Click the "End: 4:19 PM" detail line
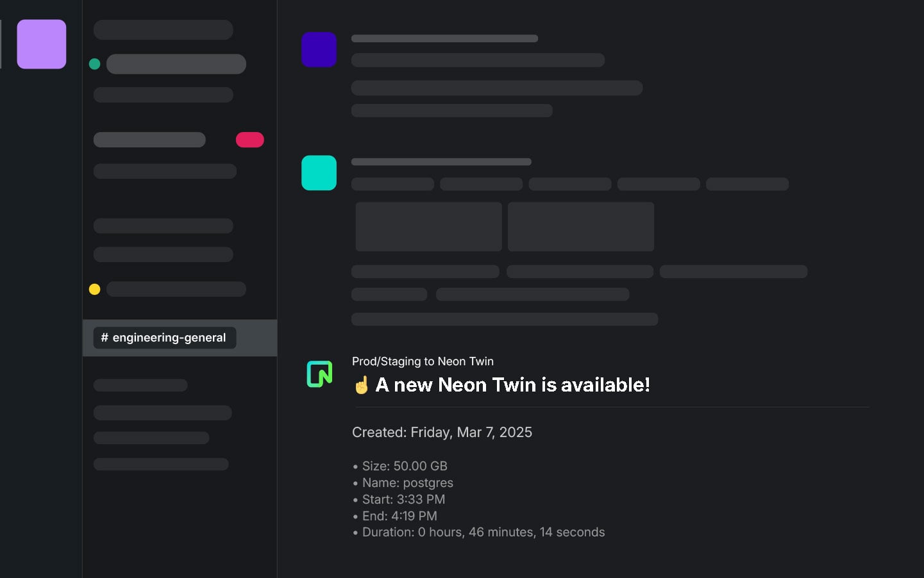This screenshot has width=924, height=578. click(x=399, y=516)
